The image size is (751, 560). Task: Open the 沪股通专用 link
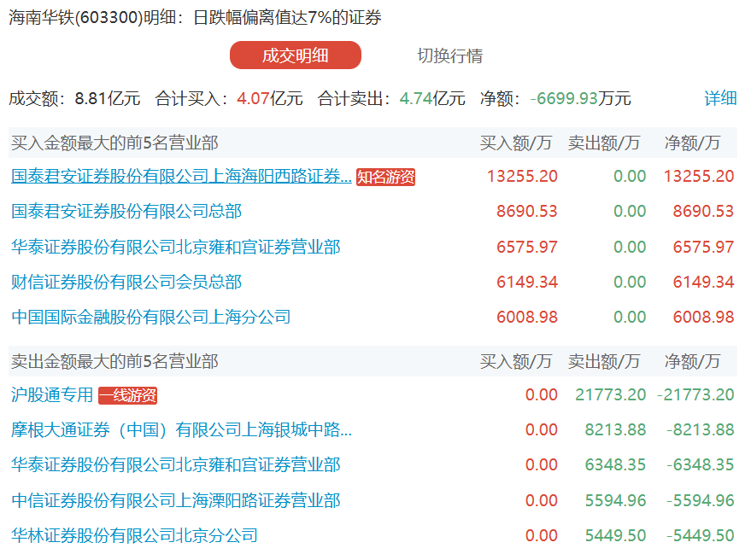click(x=52, y=395)
